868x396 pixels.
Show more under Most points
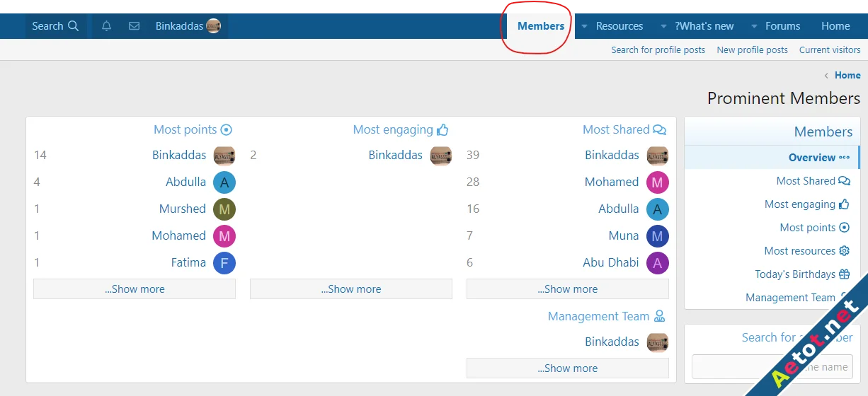point(135,289)
